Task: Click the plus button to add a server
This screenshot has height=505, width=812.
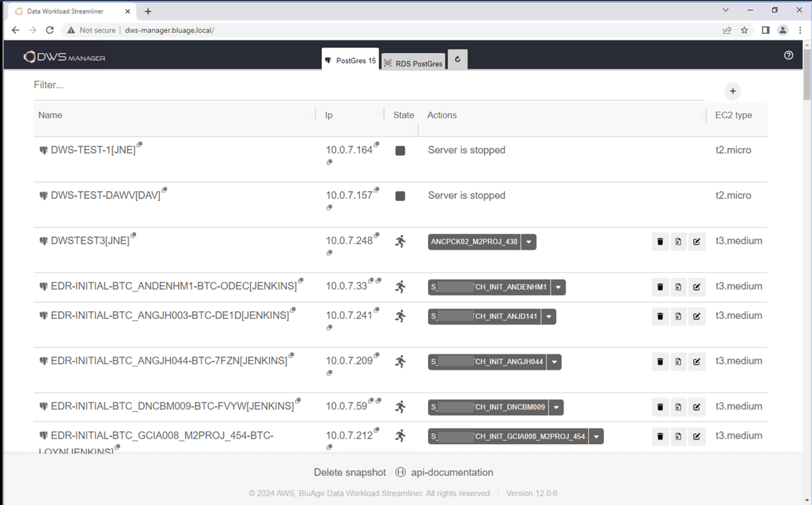Action: (732, 91)
